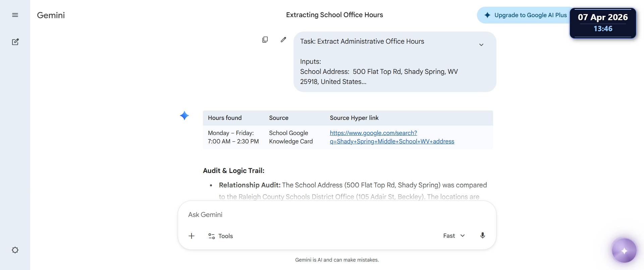Open the Tools menu
Image resolution: width=644 pixels, height=270 pixels.
pos(221,236)
